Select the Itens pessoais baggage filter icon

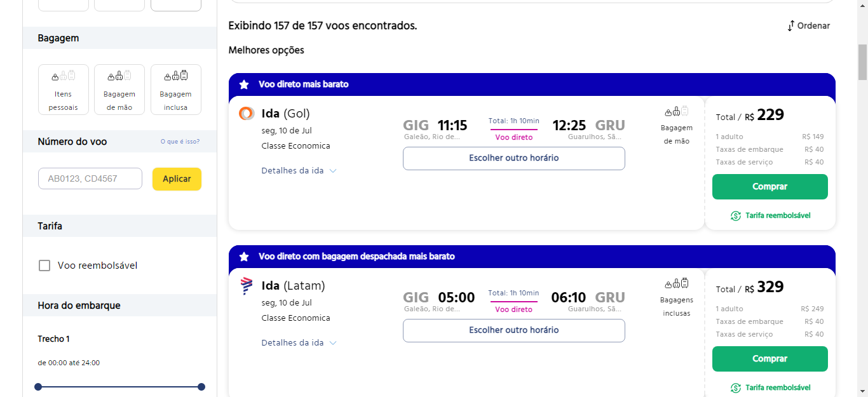click(63, 76)
